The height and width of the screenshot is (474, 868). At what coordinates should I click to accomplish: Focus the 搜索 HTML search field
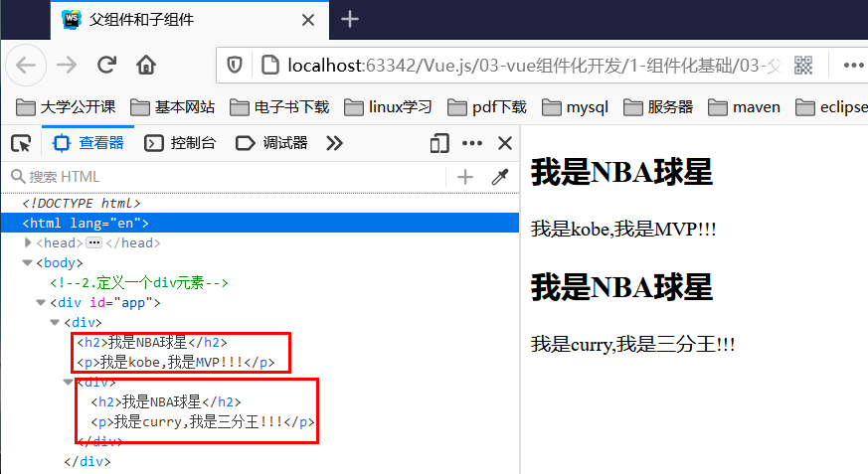pyautogui.click(x=227, y=177)
